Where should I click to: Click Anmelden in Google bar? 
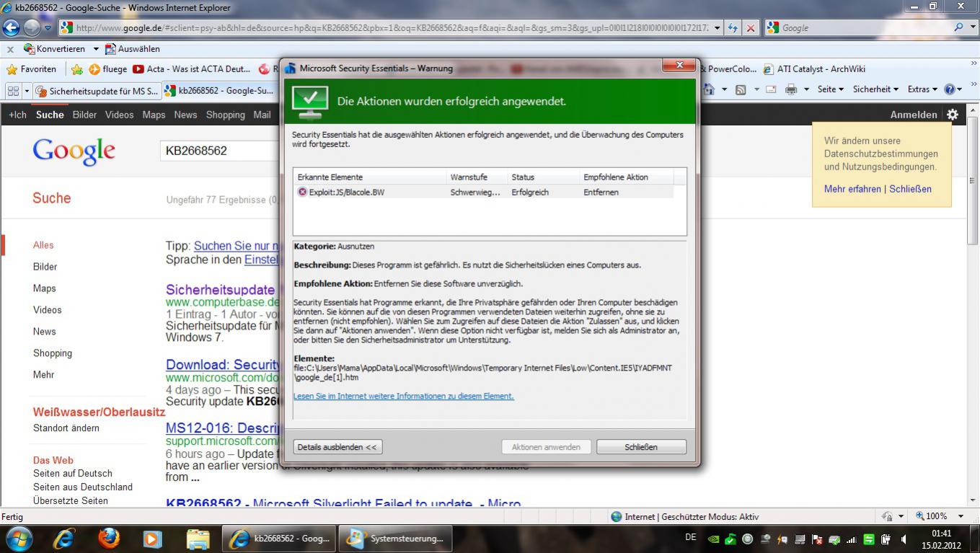913,115
